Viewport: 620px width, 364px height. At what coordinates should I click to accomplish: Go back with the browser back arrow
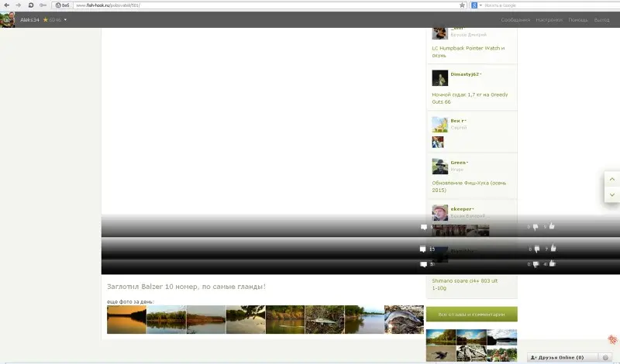7,5
